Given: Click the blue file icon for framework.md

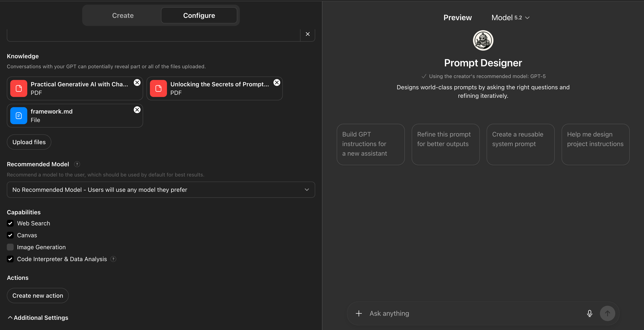Looking at the screenshot, I should 18,115.
